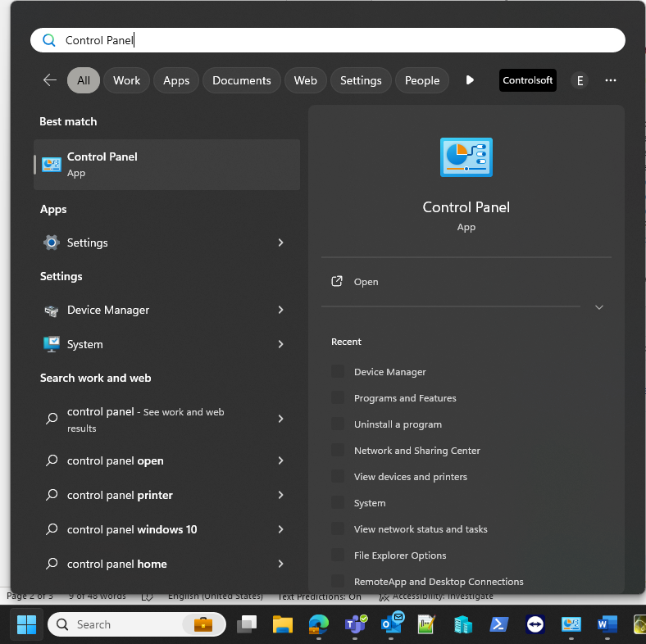Switch to the Settings filter tab
The height and width of the screenshot is (644, 646).
361,80
